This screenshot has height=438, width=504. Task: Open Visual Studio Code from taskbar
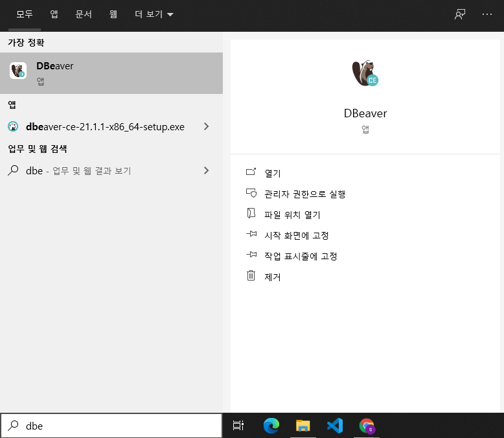click(x=335, y=426)
